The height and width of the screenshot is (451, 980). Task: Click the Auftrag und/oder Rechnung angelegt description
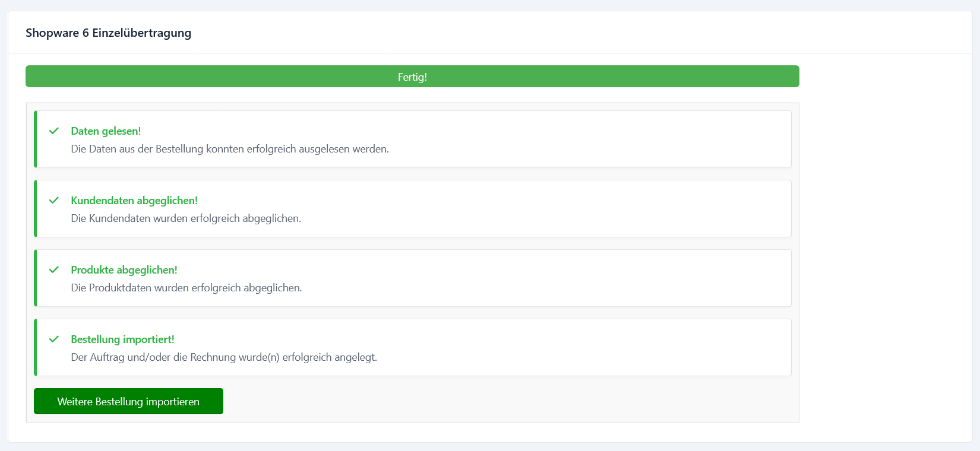tap(224, 357)
